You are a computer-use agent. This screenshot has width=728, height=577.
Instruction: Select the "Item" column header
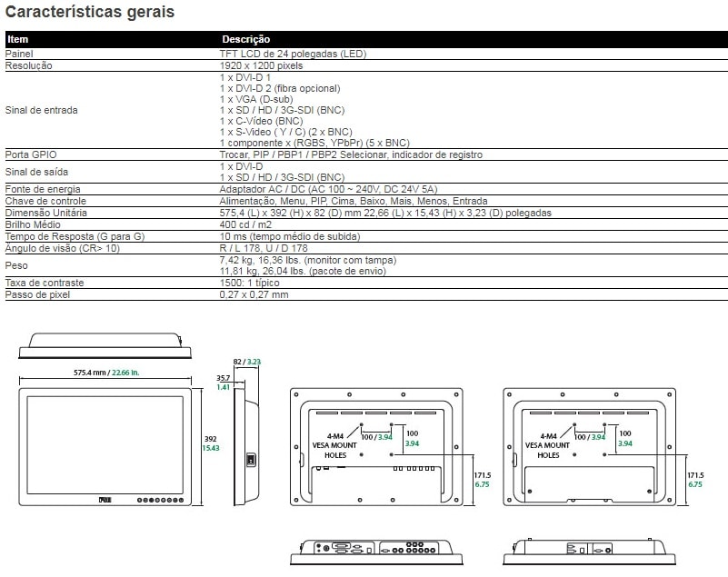(17, 39)
